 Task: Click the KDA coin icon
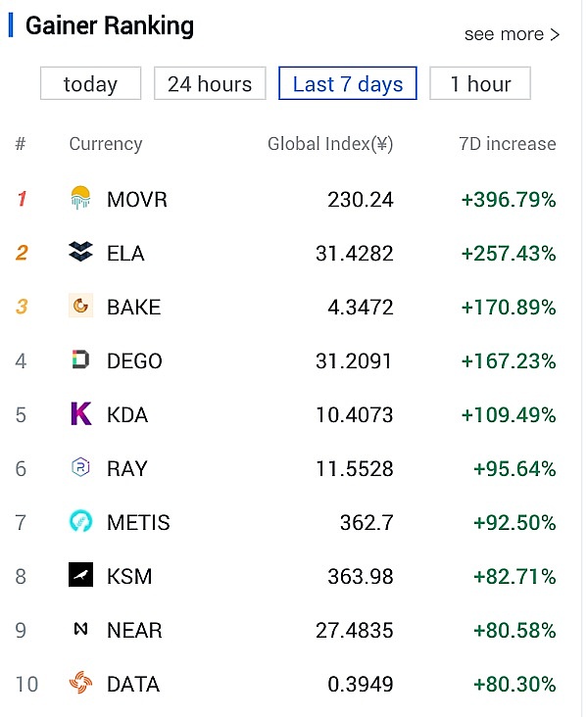(80, 414)
